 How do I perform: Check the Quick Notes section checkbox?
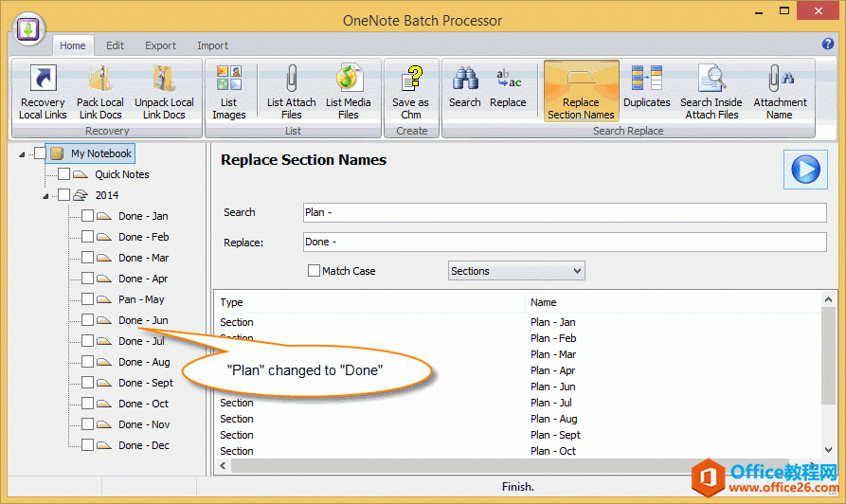[63, 174]
